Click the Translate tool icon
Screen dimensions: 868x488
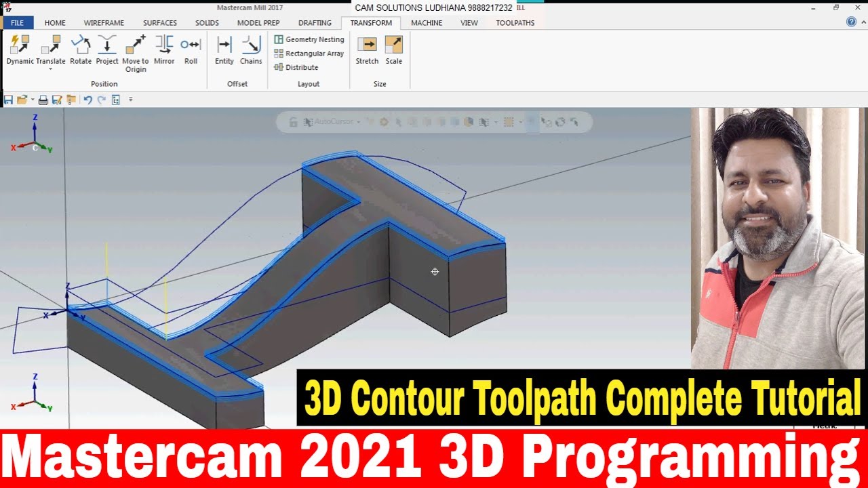tap(51, 45)
